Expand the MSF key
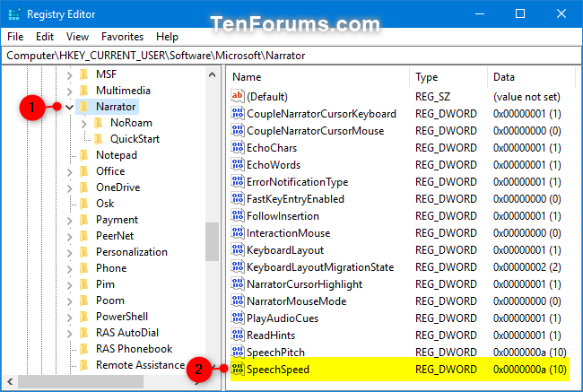This screenshot has height=392, width=583. pos(70,75)
